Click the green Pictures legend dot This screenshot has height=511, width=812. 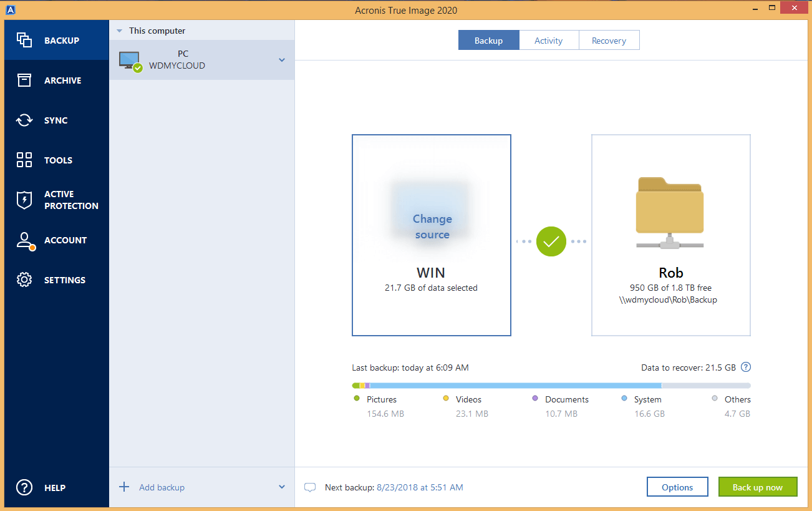(x=357, y=398)
